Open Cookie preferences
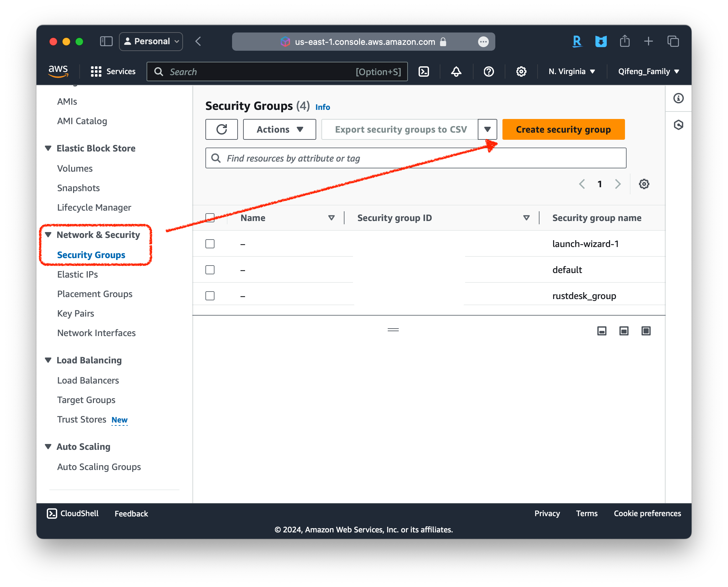This screenshot has width=728, height=587. 647,513
